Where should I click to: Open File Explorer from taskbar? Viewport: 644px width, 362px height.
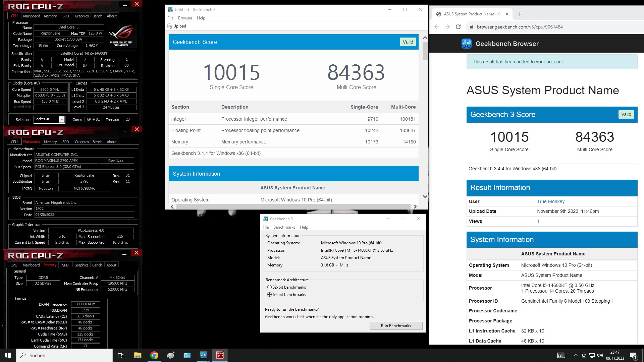coord(138,355)
